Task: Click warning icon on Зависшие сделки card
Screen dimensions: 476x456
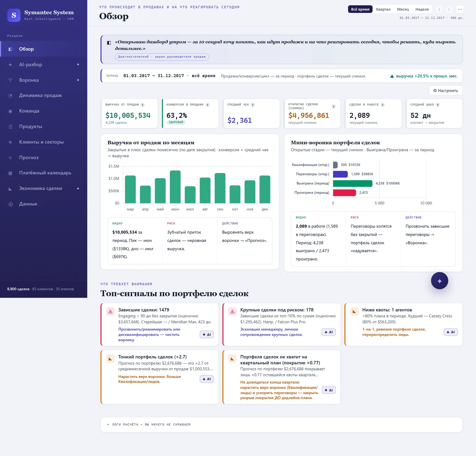Action: tap(110, 311)
